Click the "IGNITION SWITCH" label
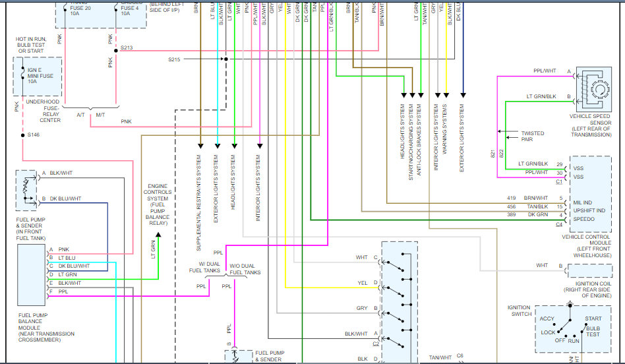 tap(519, 311)
